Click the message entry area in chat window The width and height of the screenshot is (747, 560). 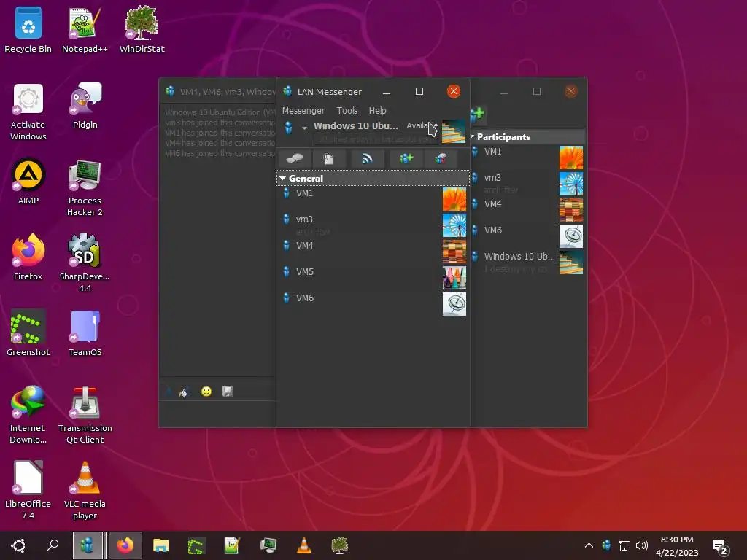[x=217, y=413]
